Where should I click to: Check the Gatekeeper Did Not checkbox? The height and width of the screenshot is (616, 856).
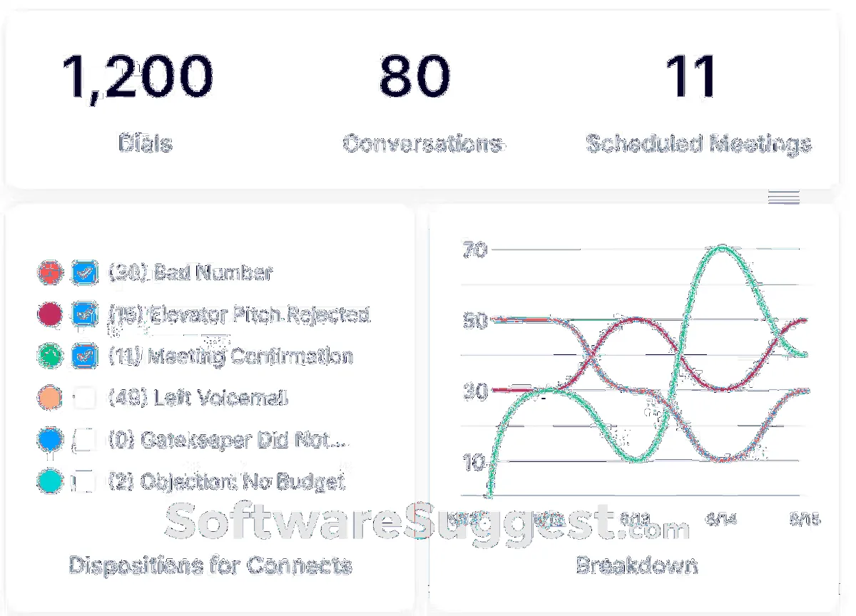(x=85, y=440)
